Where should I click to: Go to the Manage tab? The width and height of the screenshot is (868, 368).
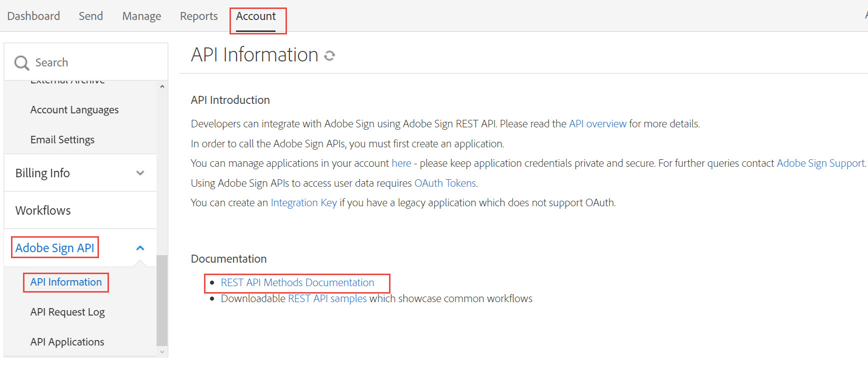coord(141,16)
